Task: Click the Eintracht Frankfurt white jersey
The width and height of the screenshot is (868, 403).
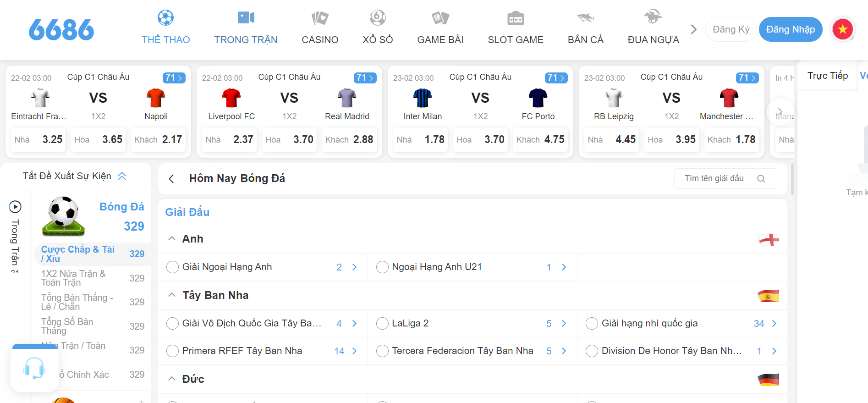Action: tap(40, 98)
